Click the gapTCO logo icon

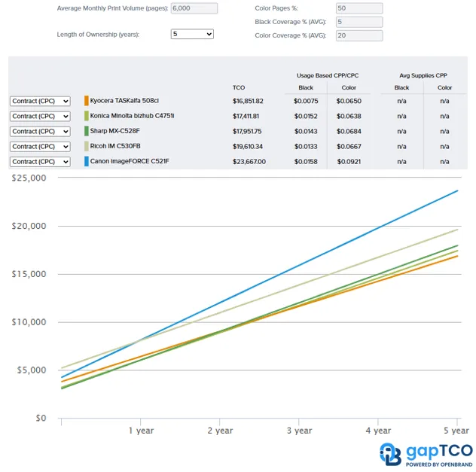390,454
